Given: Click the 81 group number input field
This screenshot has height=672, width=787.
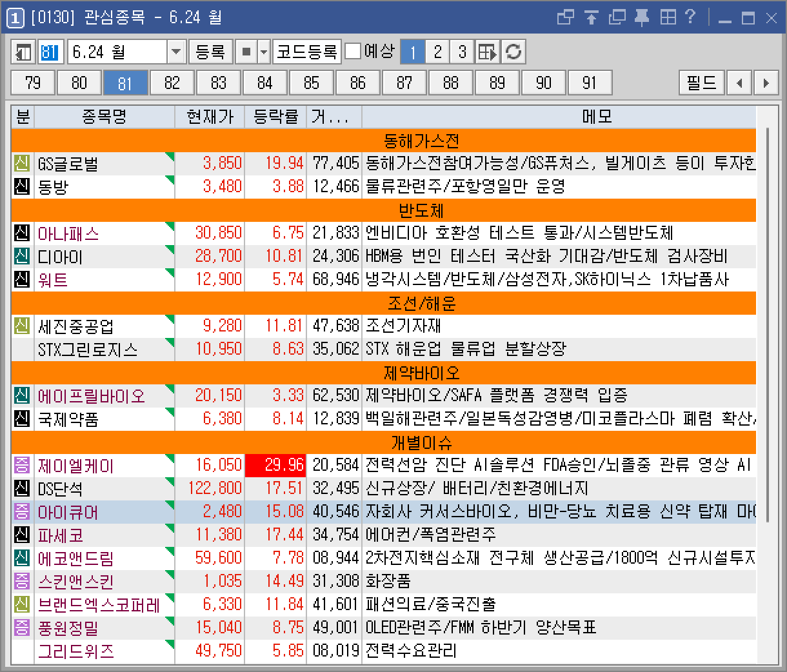Looking at the screenshot, I should 50,52.
